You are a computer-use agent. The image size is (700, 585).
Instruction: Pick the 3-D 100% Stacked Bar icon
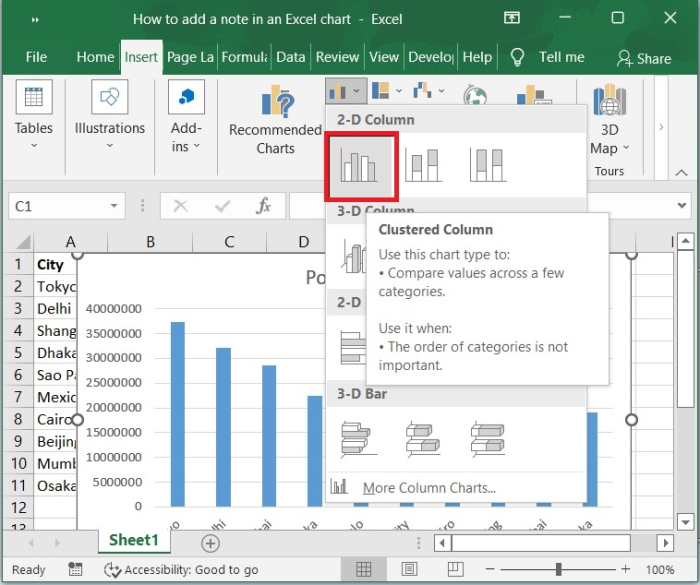487,438
